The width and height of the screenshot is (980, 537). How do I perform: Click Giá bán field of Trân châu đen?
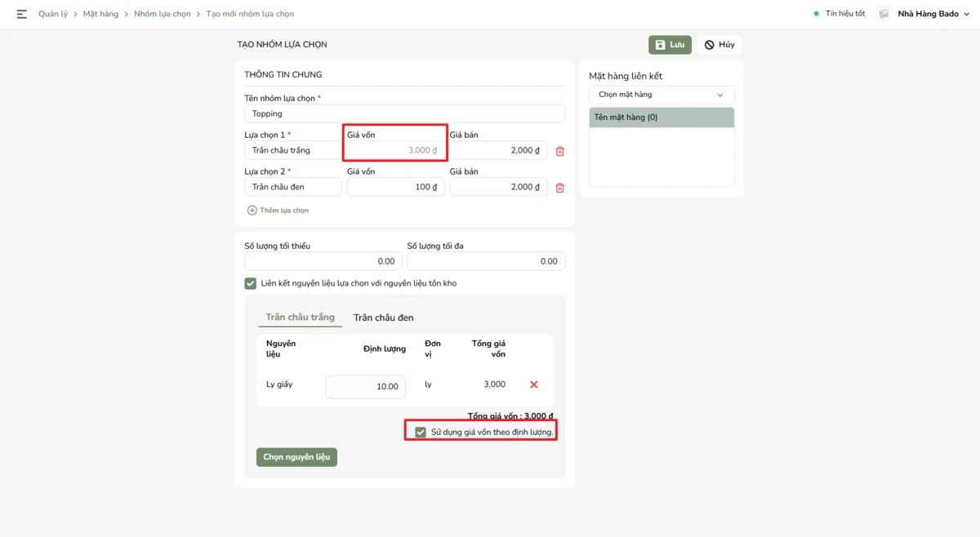(x=498, y=187)
